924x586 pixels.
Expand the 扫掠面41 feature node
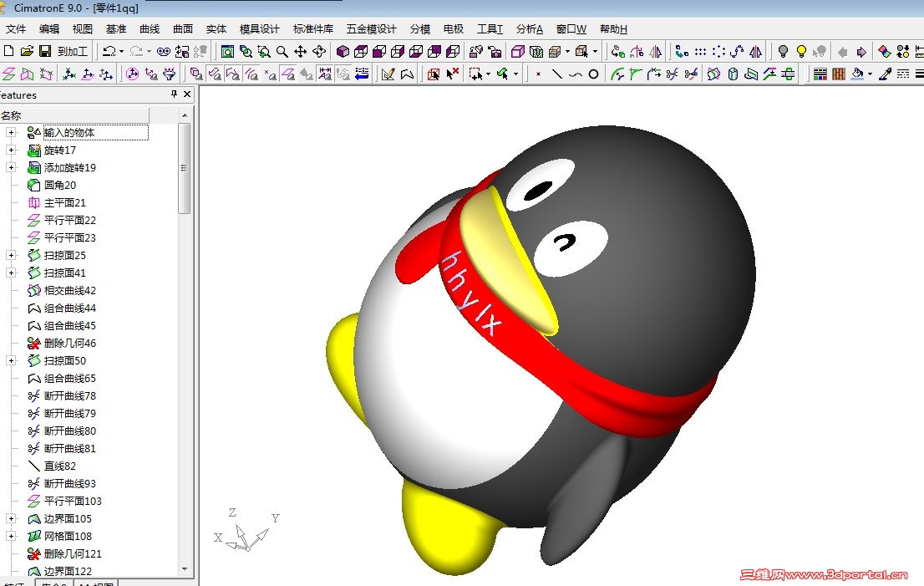11,273
